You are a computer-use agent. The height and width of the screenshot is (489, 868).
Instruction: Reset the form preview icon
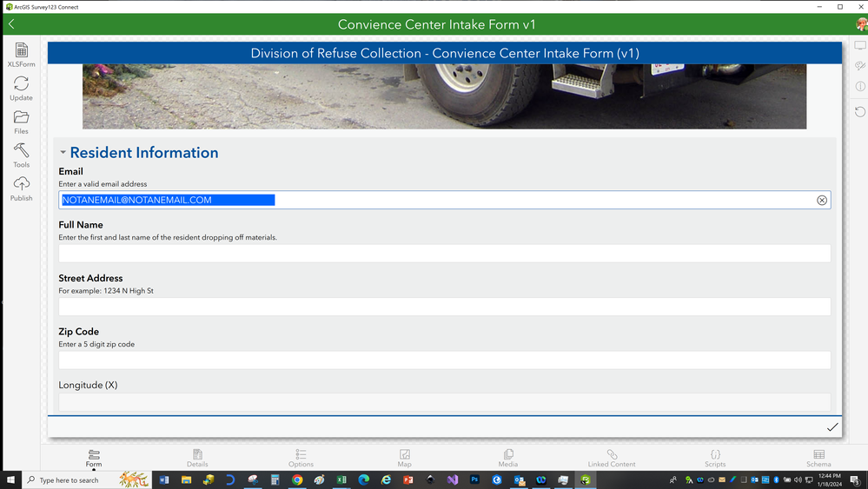pyautogui.click(x=859, y=112)
